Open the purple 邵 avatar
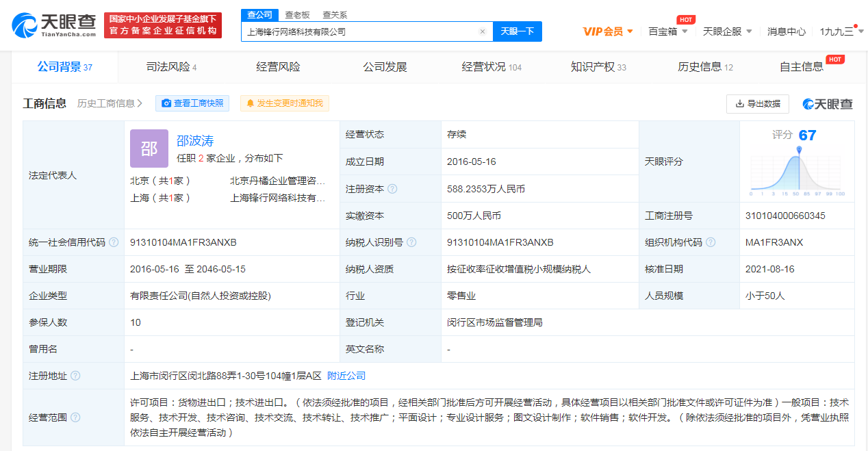The image size is (868, 451). click(x=149, y=149)
